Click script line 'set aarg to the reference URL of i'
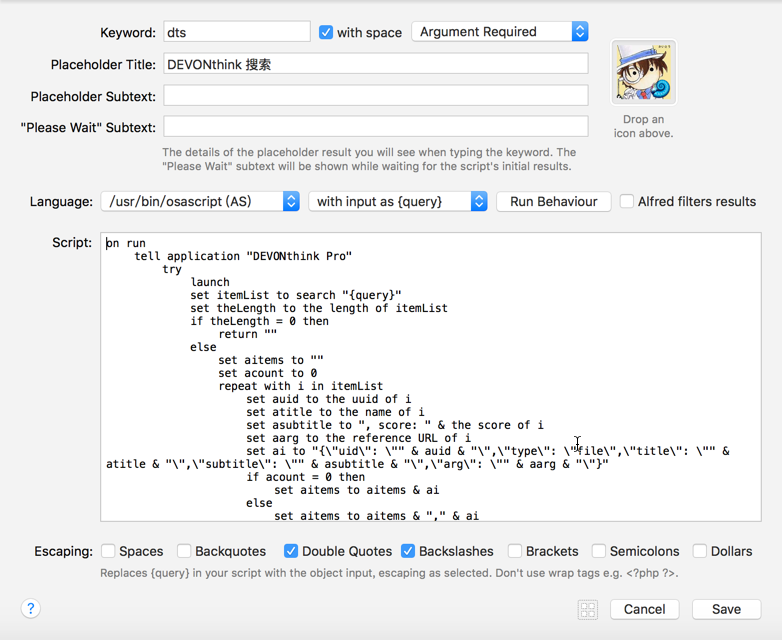782x640 pixels. click(359, 438)
